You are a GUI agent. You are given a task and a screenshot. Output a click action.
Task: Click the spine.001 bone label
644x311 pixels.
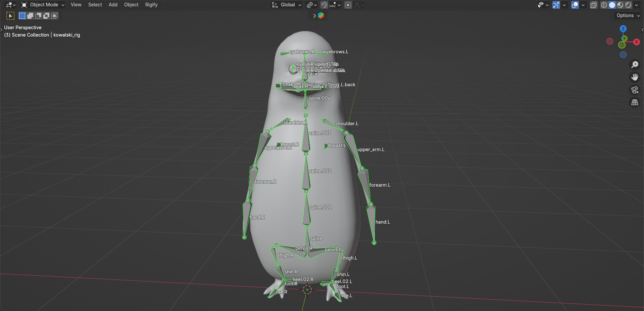point(320,207)
